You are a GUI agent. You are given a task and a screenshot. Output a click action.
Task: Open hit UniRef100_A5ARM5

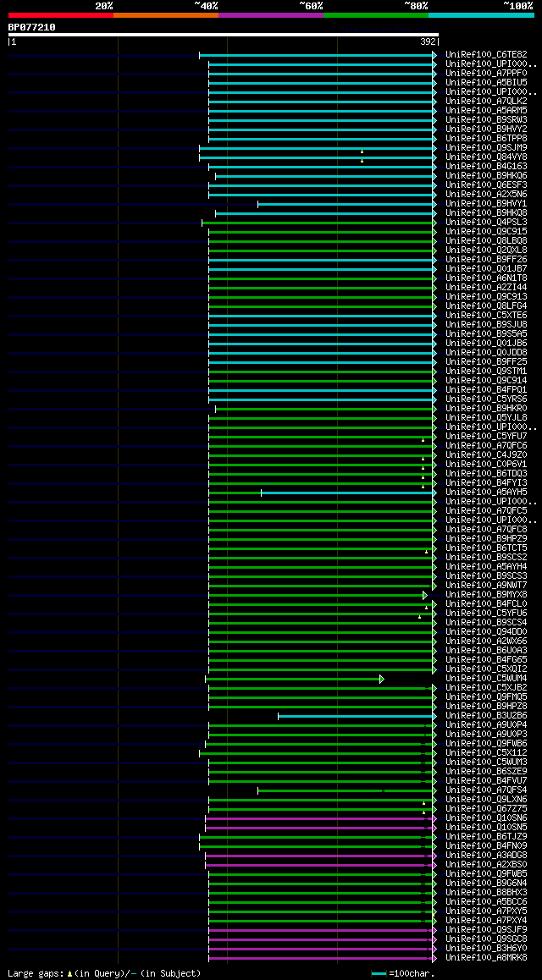coord(486,111)
